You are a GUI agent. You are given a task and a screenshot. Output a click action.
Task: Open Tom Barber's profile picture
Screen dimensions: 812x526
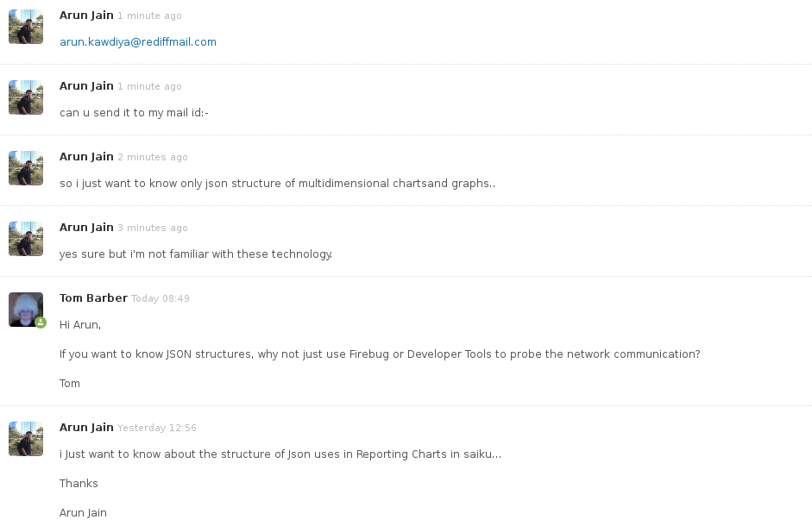coord(26,310)
